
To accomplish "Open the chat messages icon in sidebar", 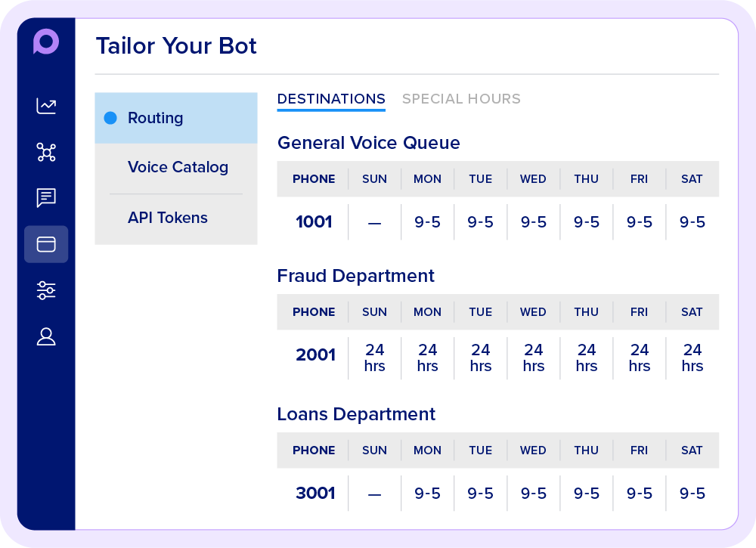I will (x=46, y=199).
